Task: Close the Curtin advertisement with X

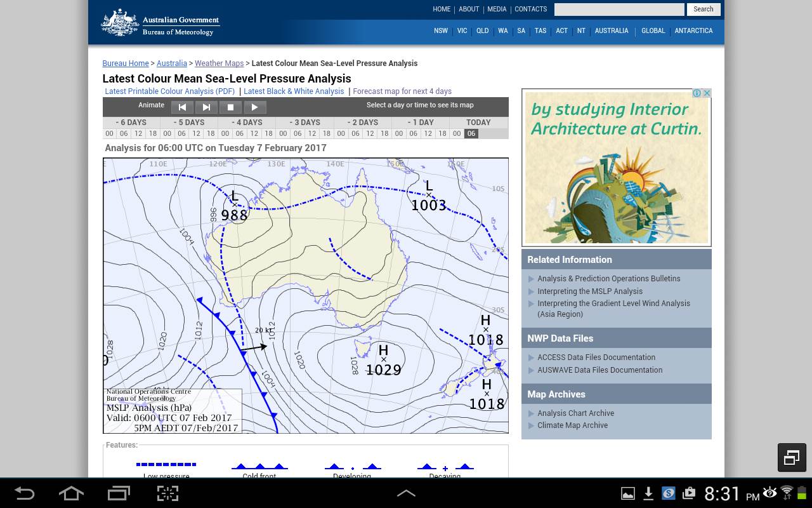Action: 707,93
